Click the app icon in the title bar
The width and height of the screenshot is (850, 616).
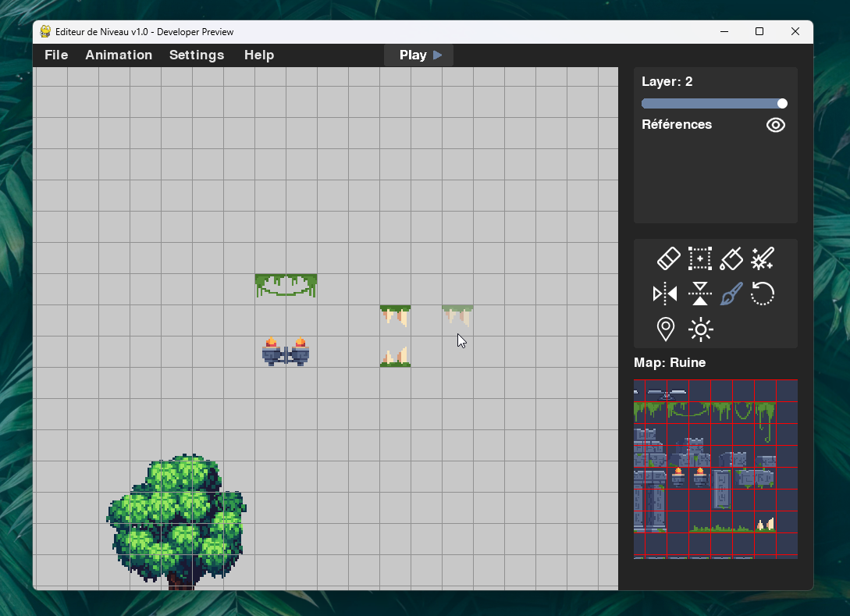coord(45,31)
